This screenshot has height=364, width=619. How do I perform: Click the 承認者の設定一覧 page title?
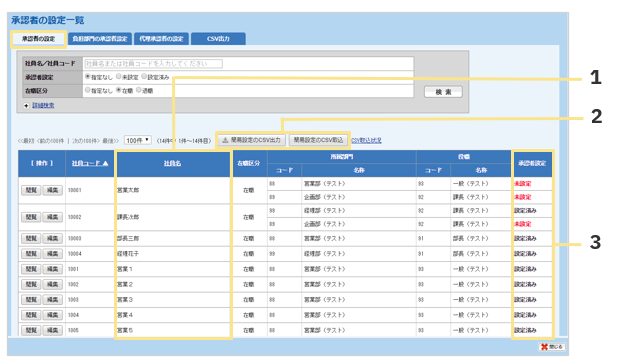47,21
